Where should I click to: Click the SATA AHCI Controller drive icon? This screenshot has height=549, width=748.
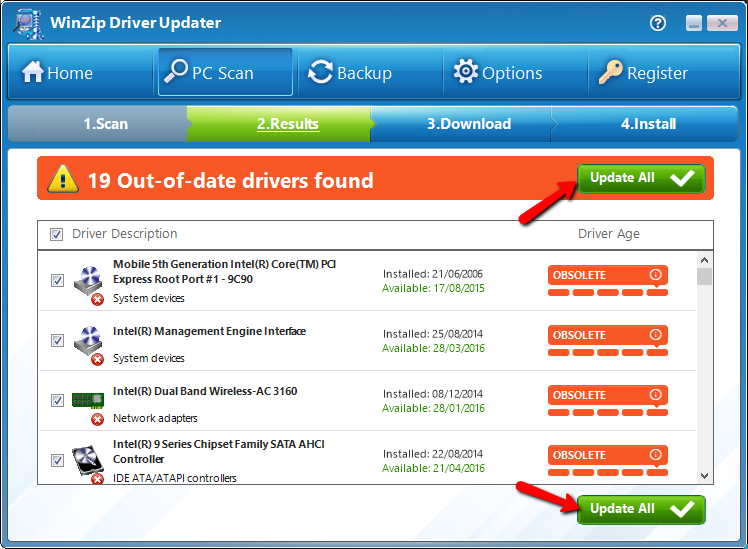[x=88, y=461]
